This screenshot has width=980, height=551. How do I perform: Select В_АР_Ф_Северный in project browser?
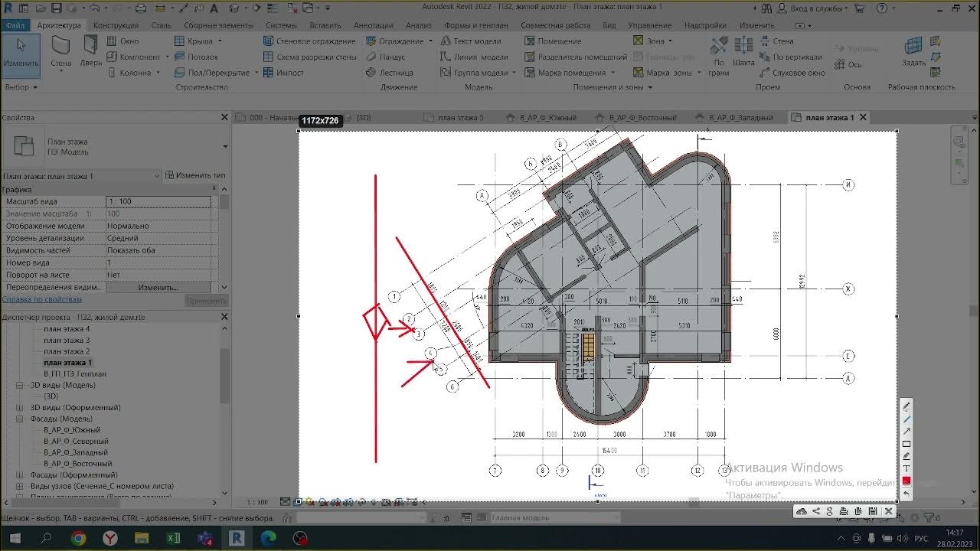pyautogui.click(x=76, y=441)
